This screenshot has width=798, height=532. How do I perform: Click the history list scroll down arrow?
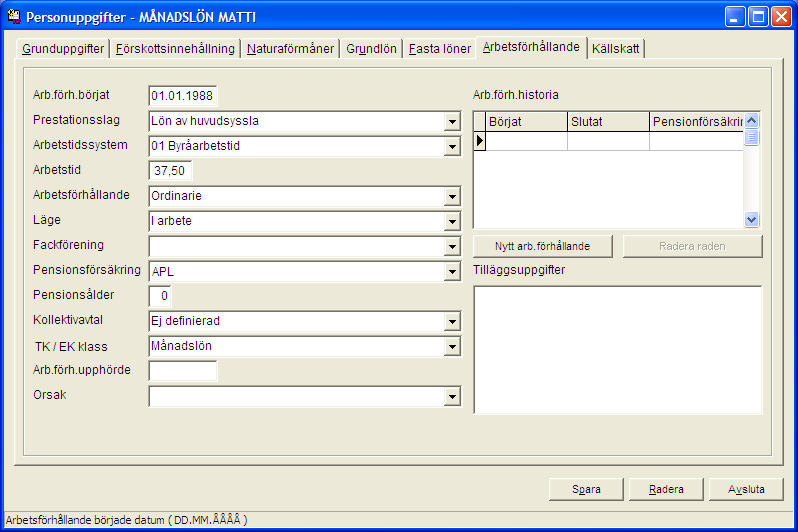(x=752, y=219)
